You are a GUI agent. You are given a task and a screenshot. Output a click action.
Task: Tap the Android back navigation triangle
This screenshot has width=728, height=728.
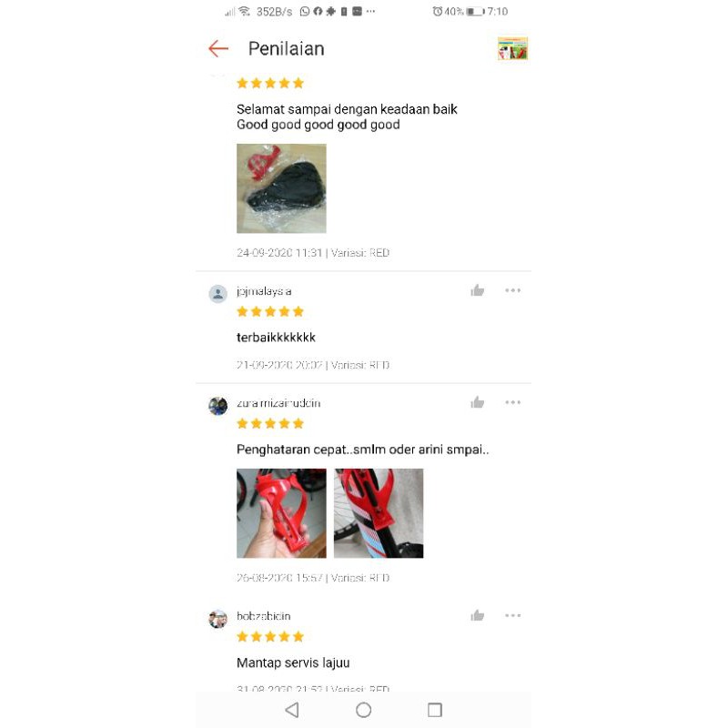[292, 710]
